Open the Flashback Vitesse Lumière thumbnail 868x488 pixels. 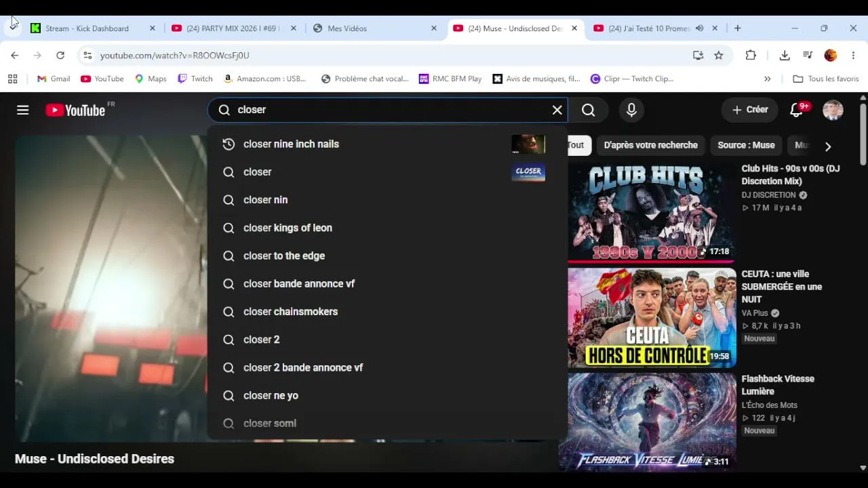coord(652,422)
